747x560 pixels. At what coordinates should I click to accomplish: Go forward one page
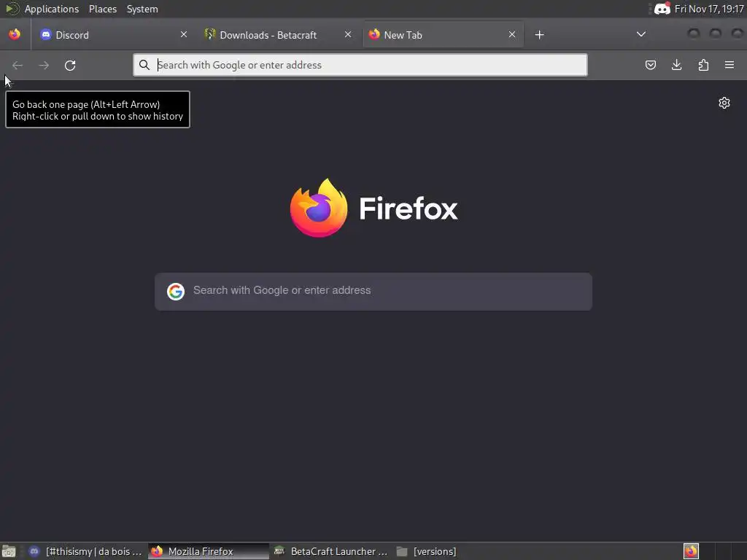(x=44, y=65)
